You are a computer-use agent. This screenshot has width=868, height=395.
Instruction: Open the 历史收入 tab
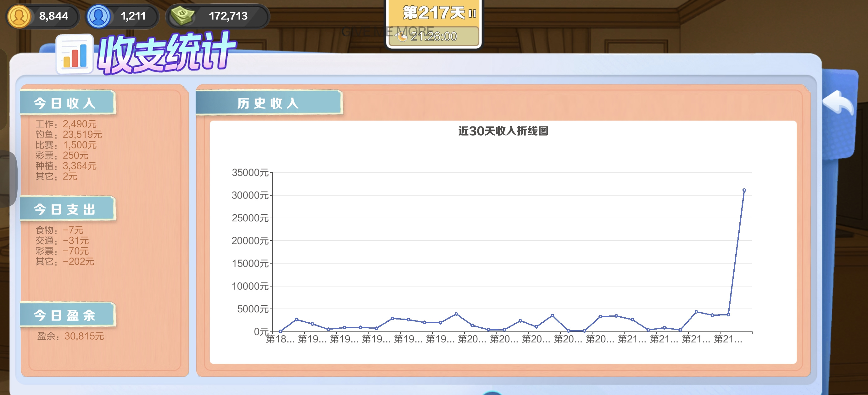coord(269,103)
